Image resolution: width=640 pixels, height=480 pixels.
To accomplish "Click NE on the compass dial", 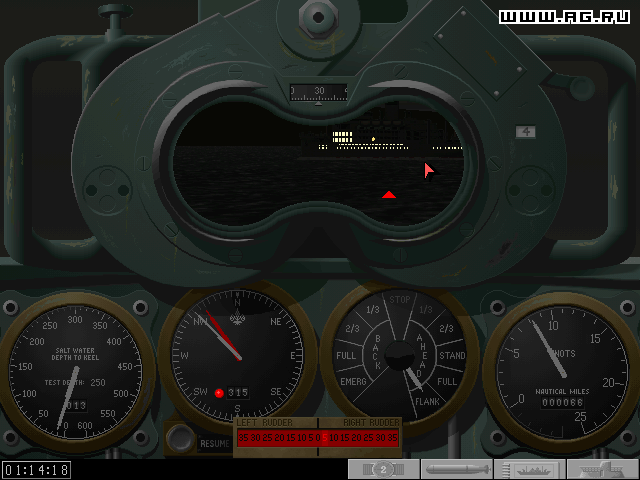I will (273, 322).
